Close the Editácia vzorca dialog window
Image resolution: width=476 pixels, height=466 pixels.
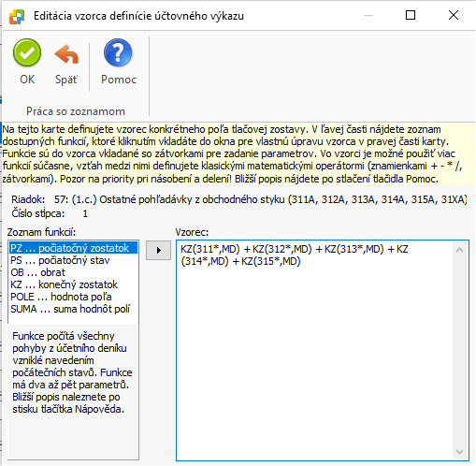click(454, 15)
